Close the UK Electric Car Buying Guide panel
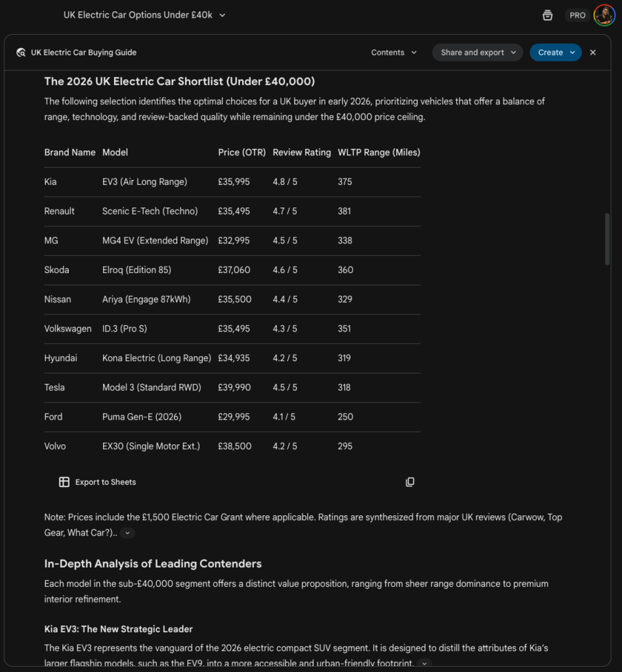Viewport: 622px width, 672px height. pos(593,52)
